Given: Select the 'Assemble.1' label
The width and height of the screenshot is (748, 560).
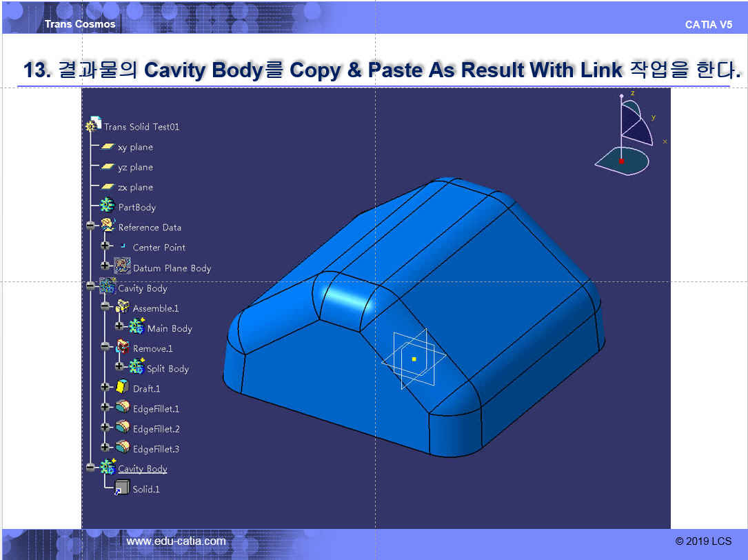Looking at the screenshot, I should pyautogui.click(x=156, y=308).
